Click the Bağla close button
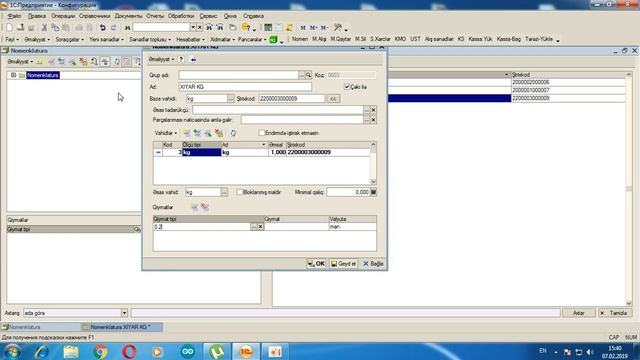This screenshot has height=360, width=640. tap(373, 264)
